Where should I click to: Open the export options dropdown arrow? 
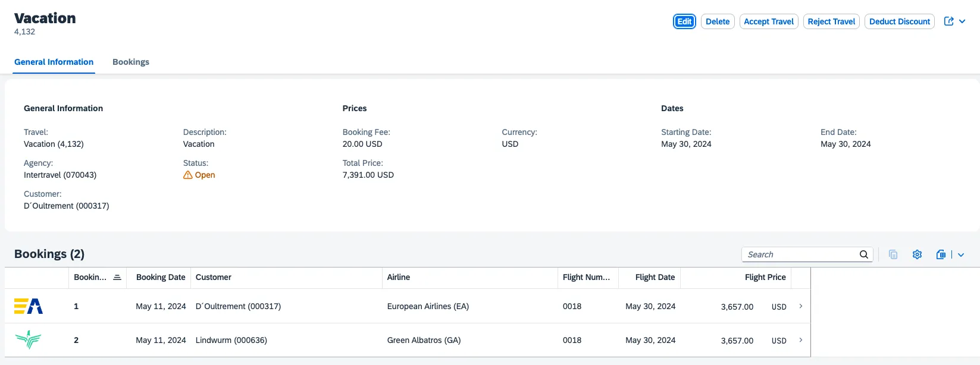(961, 254)
